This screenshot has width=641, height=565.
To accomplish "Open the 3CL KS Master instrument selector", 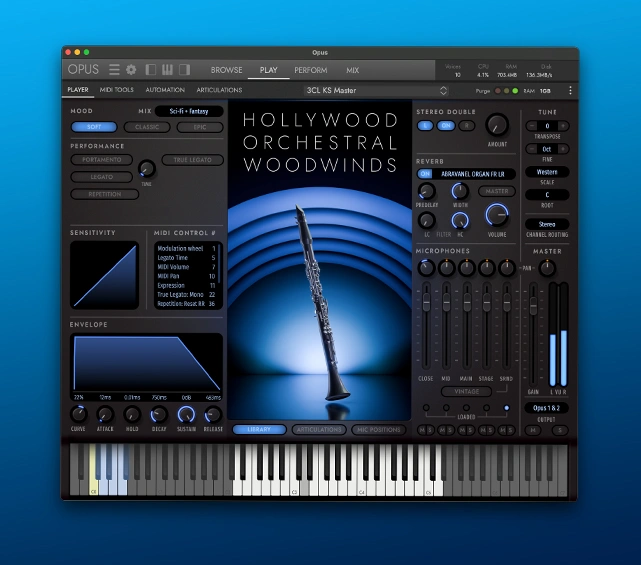I will 376,90.
